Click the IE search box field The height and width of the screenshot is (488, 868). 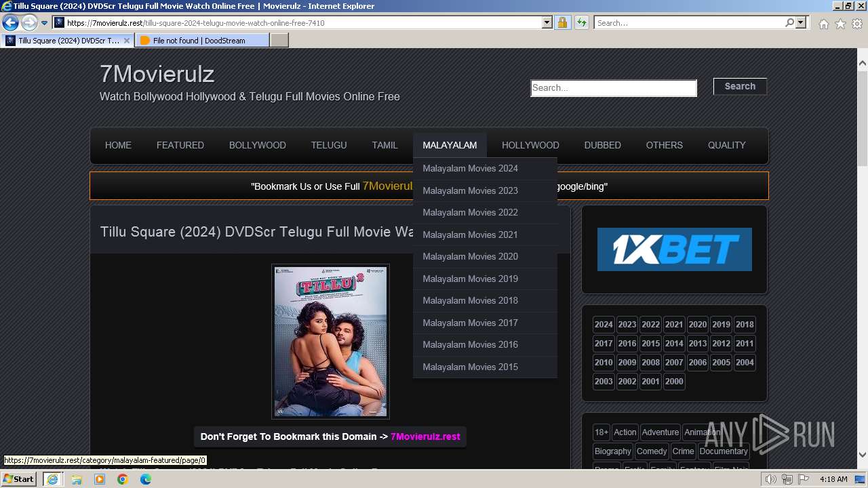tap(690, 22)
